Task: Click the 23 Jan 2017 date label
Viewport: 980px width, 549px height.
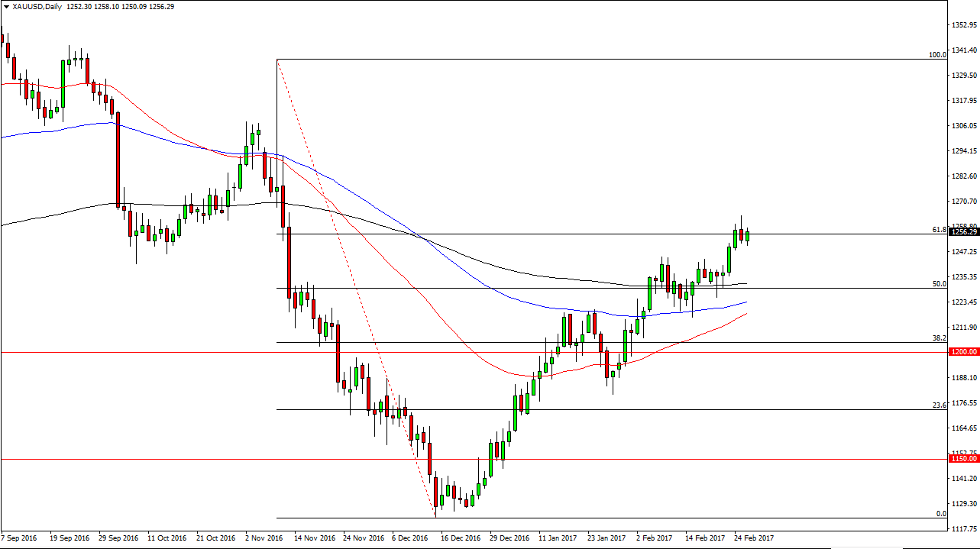Action: (x=606, y=538)
